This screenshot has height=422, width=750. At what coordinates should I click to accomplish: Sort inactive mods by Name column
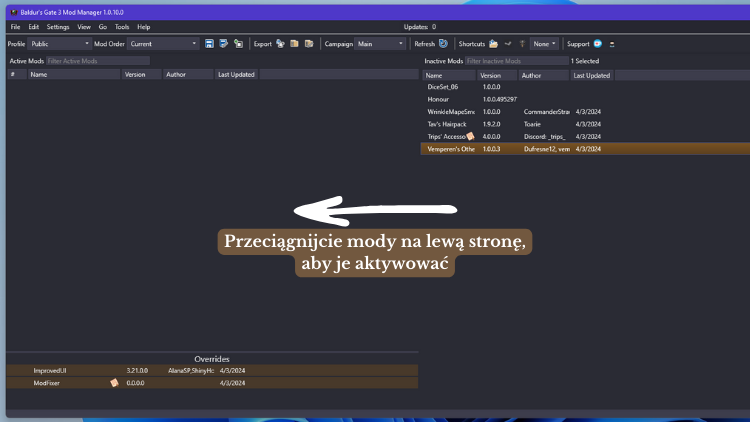(x=449, y=75)
